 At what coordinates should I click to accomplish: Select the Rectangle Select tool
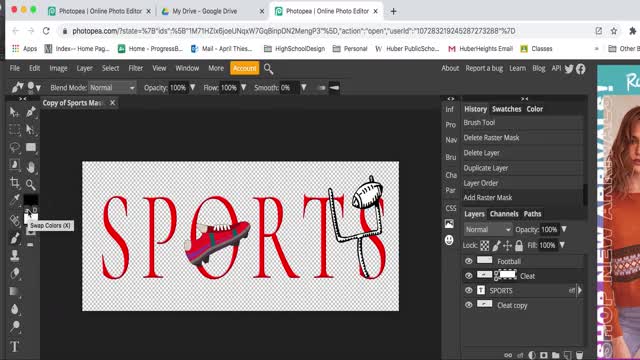coord(15,130)
